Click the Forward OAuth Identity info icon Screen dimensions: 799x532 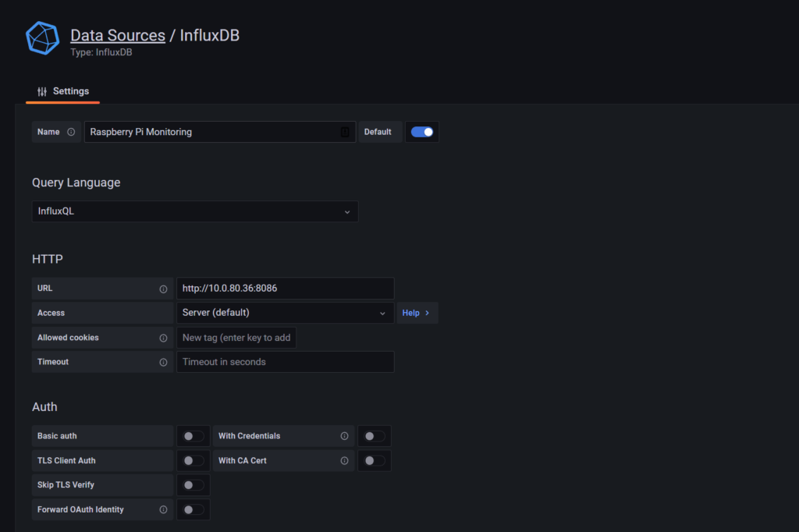(x=163, y=510)
